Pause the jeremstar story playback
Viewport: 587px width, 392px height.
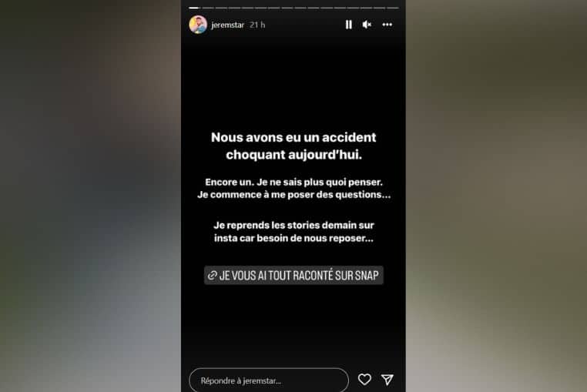[348, 25]
